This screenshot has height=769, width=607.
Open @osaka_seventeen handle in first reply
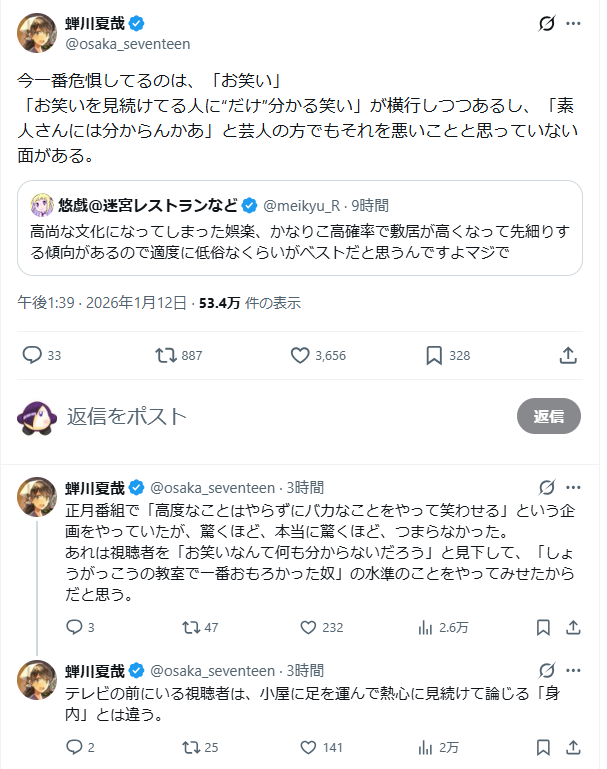pos(212,488)
